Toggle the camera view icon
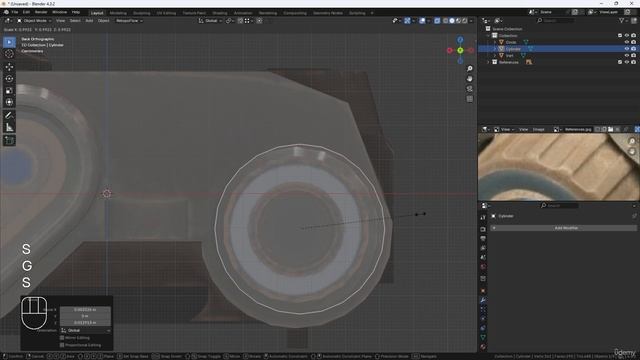The height and width of the screenshot is (360, 640). pos(469,89)
